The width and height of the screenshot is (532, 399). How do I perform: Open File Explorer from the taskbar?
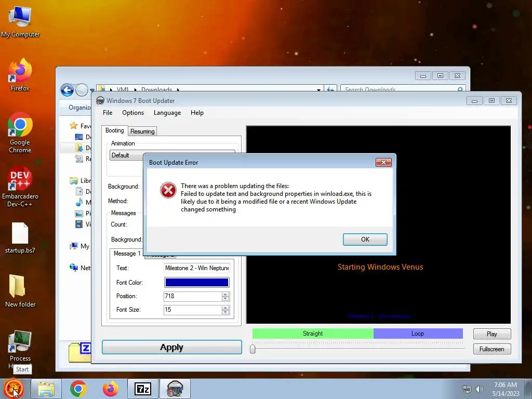46,389
